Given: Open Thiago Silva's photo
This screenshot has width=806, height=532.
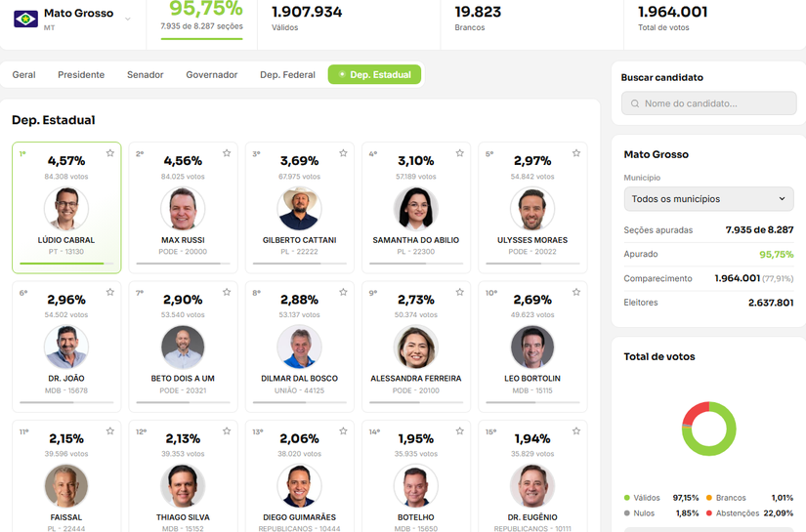Looking at the screenshot, I should pos(183,486).
